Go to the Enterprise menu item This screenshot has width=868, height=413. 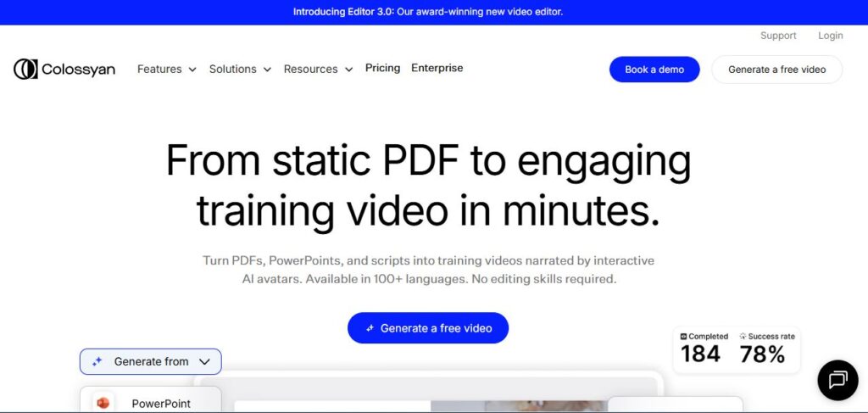click(x=437, y=68)
